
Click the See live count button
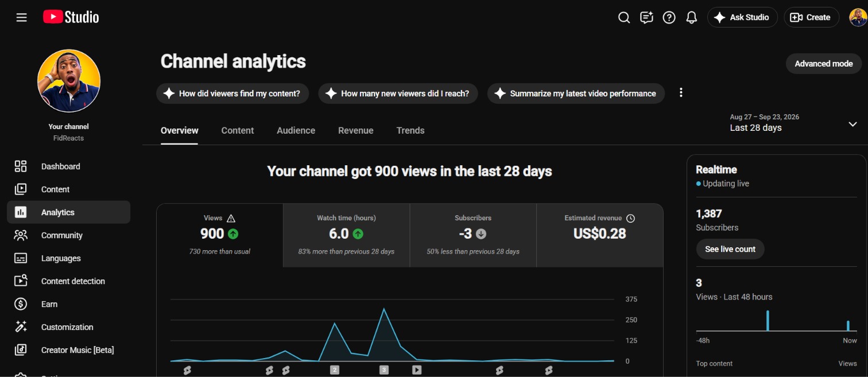click(730, 249)
